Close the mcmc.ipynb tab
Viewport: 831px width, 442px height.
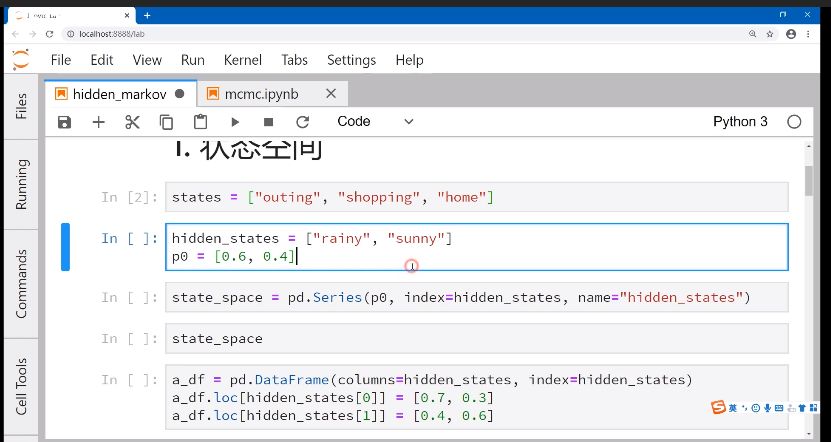(x=331, y=94)
